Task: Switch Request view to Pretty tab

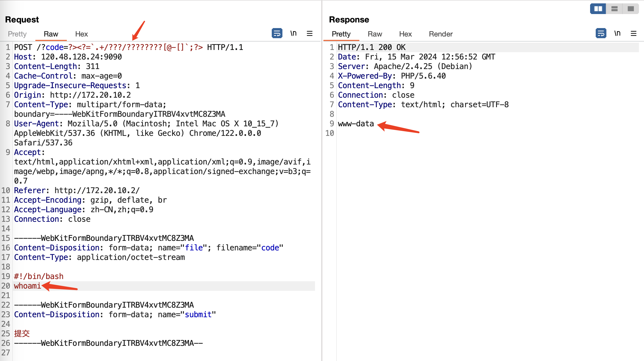Action: (x=17, y=34)
